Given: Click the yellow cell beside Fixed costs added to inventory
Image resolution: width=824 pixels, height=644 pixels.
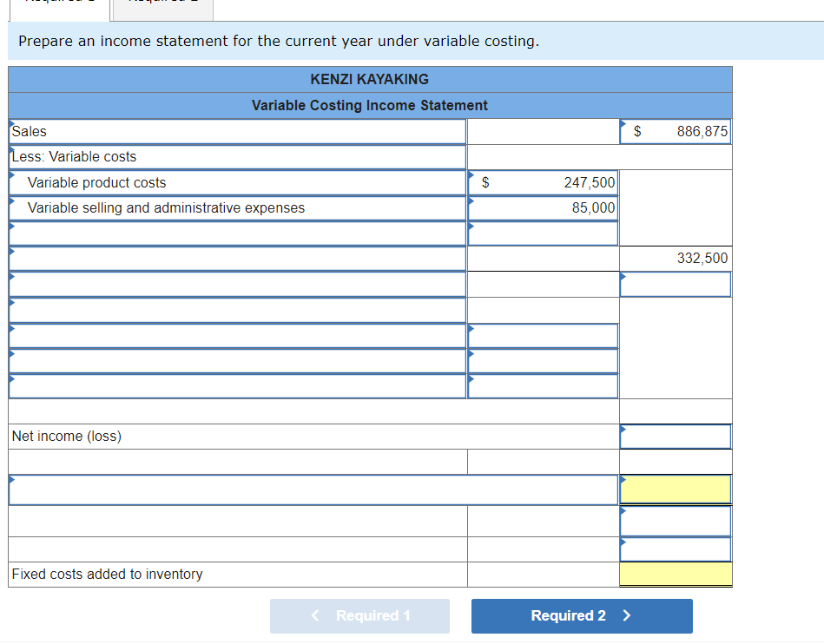Looking at the screenshot, I should coord(676,574).
